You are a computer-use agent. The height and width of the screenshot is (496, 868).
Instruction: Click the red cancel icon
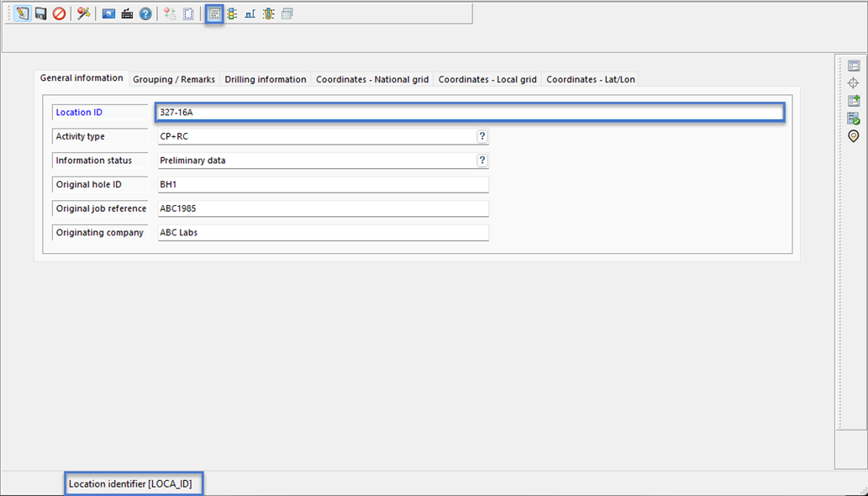tap(59, 14)
